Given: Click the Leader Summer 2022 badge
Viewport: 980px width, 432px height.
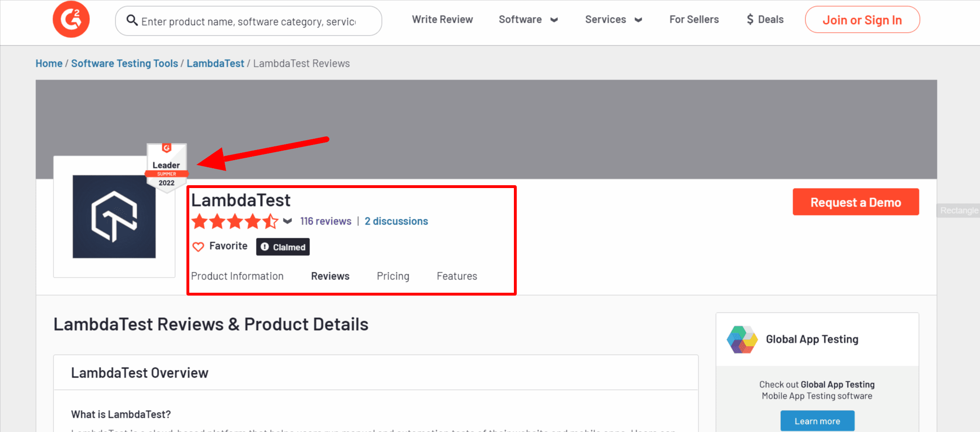Looking at the screenshot, I should pyautogui.click(x=167, y=167).
